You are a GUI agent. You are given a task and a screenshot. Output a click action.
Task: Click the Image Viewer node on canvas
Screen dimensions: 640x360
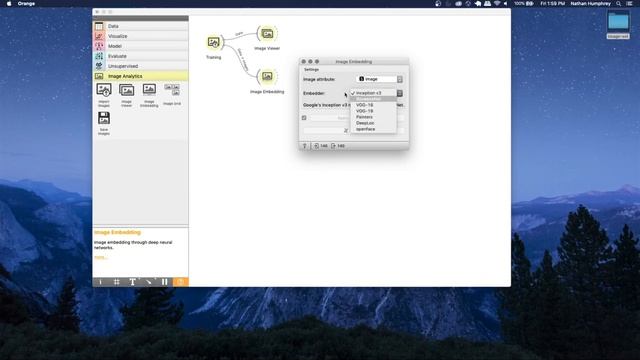[x=267, y=34]
